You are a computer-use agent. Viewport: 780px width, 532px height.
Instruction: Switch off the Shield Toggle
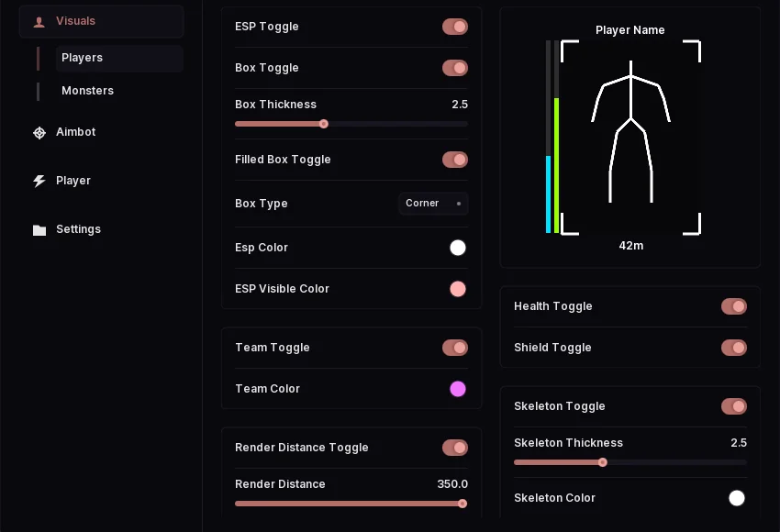(734, 348)
